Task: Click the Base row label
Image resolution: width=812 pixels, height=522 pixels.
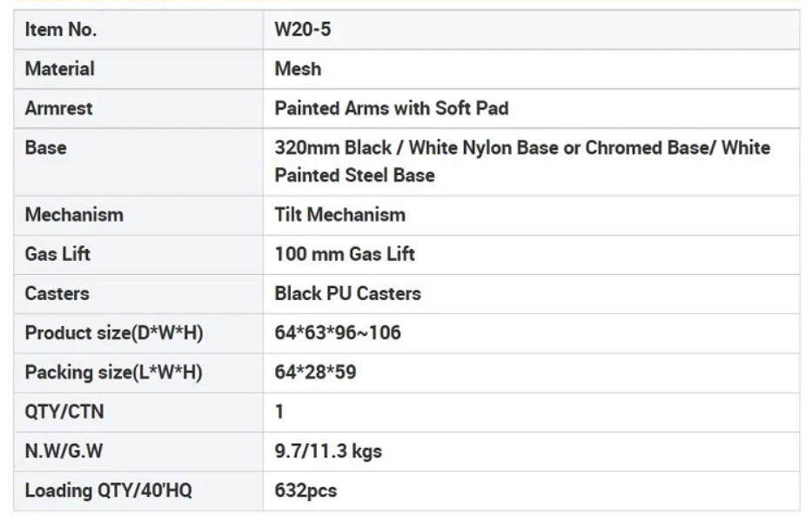Action: pyautogui.click(x=45, y=148)
